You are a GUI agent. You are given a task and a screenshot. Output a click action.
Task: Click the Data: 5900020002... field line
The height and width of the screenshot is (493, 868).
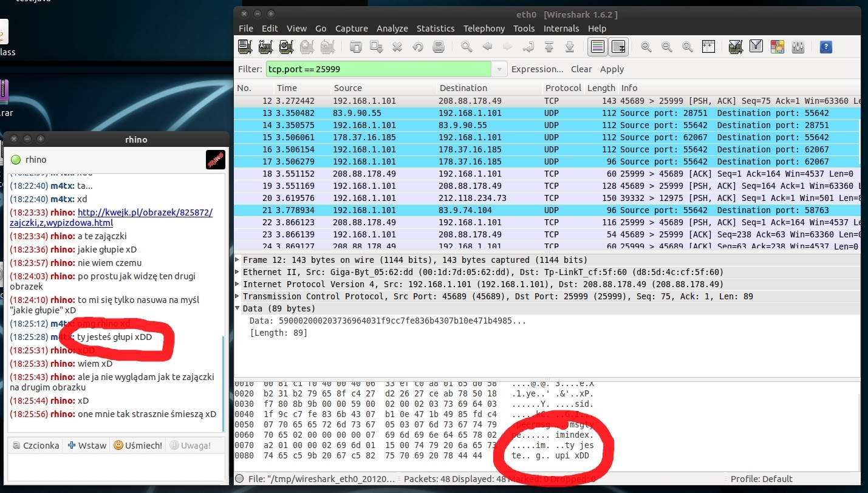[388, 321]
